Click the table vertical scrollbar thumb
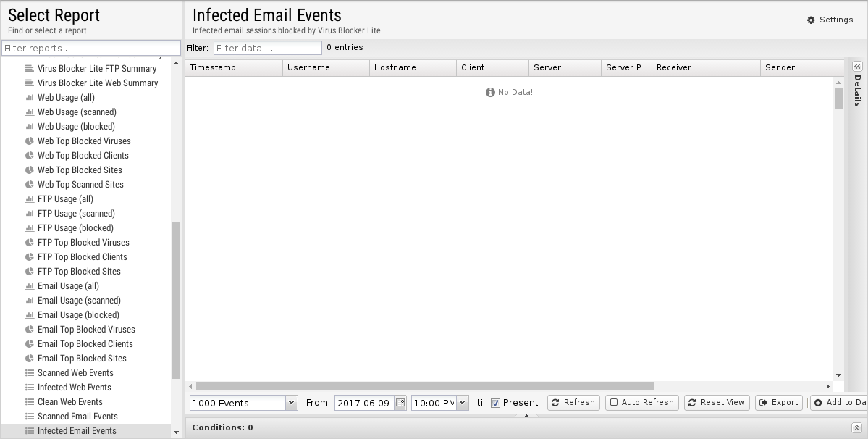 click(838, 99)
